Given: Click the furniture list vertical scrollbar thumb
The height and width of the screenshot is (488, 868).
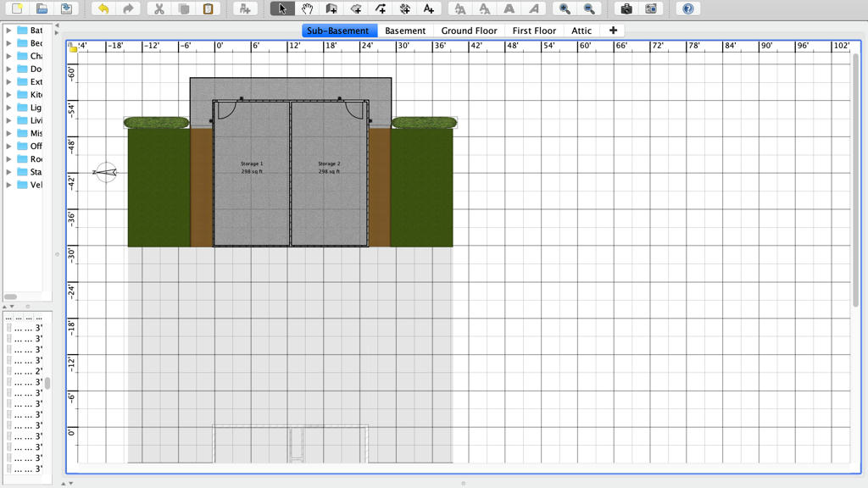Looking at the screenshot, I should pyautogui.click(x=47, y=383).
